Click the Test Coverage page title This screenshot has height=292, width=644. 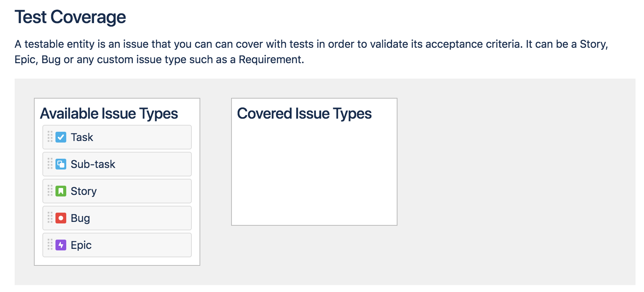(70, 17)
